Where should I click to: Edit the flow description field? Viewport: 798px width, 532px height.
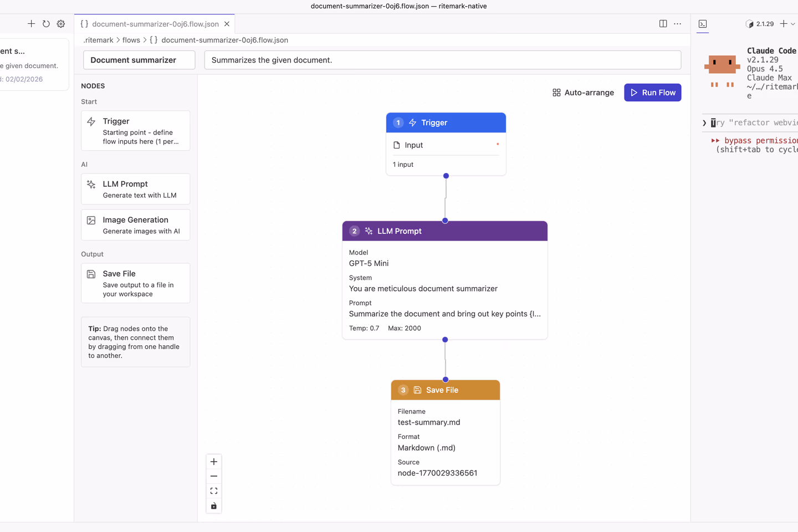click(442, 60)
